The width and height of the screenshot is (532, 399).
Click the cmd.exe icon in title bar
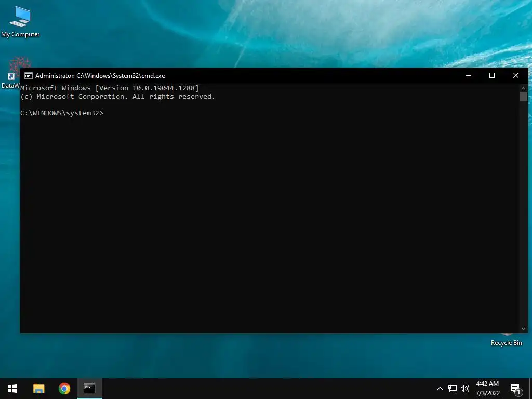pyautogui.click(x=29, y=76)
